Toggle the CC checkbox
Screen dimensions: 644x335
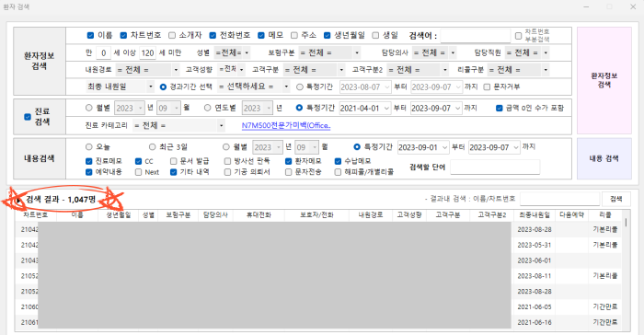(x=138, y=161)
